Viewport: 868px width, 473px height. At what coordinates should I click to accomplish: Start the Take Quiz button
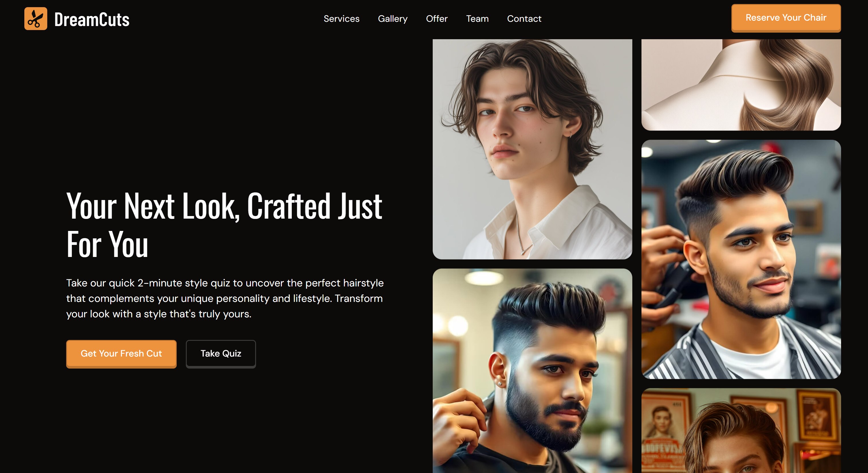point(221,353)
